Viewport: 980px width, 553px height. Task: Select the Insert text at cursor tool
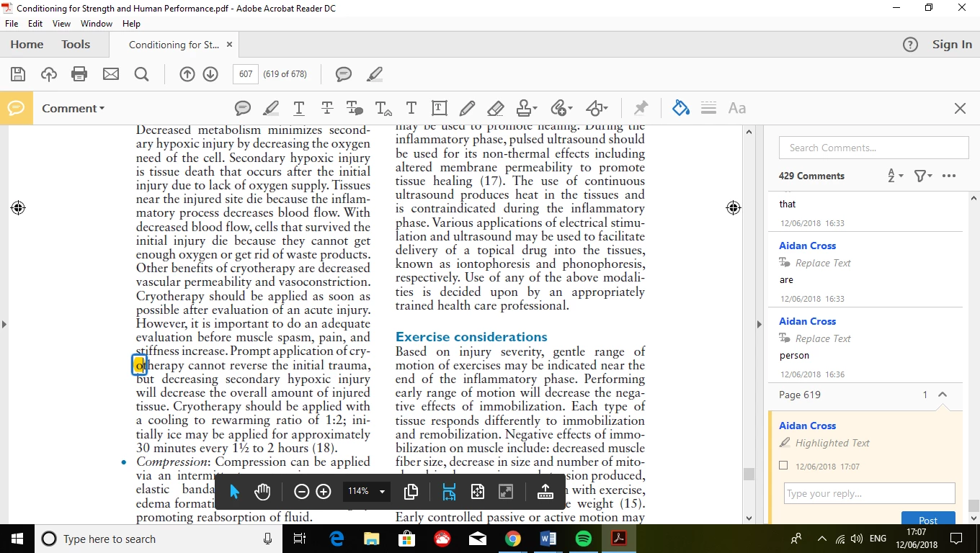coord(383,108)
